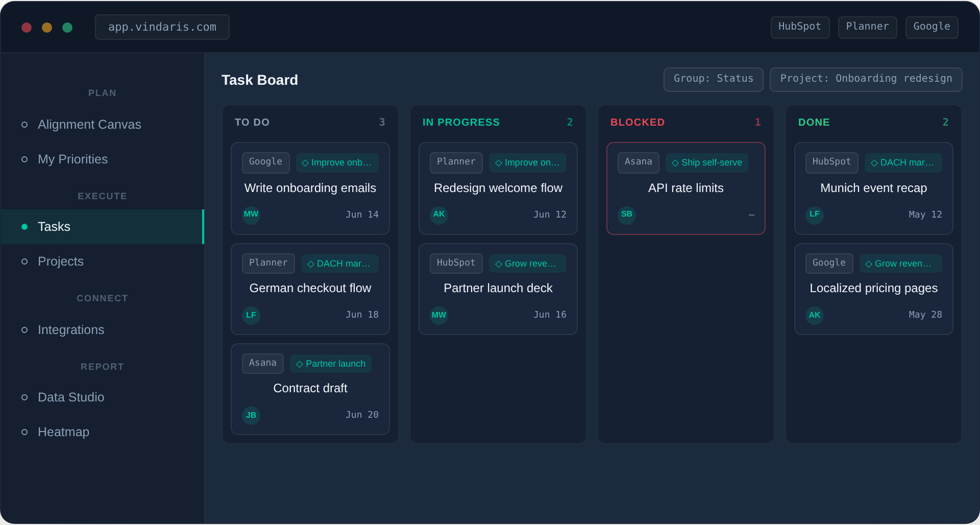Click the Planner button in the title bar

(x=867, y=27)
